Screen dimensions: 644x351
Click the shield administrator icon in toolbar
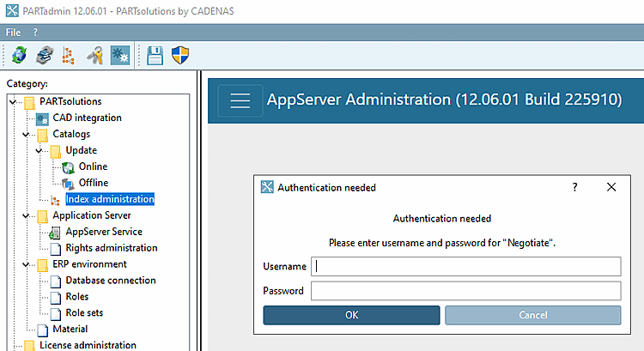[x=180, y=56]
